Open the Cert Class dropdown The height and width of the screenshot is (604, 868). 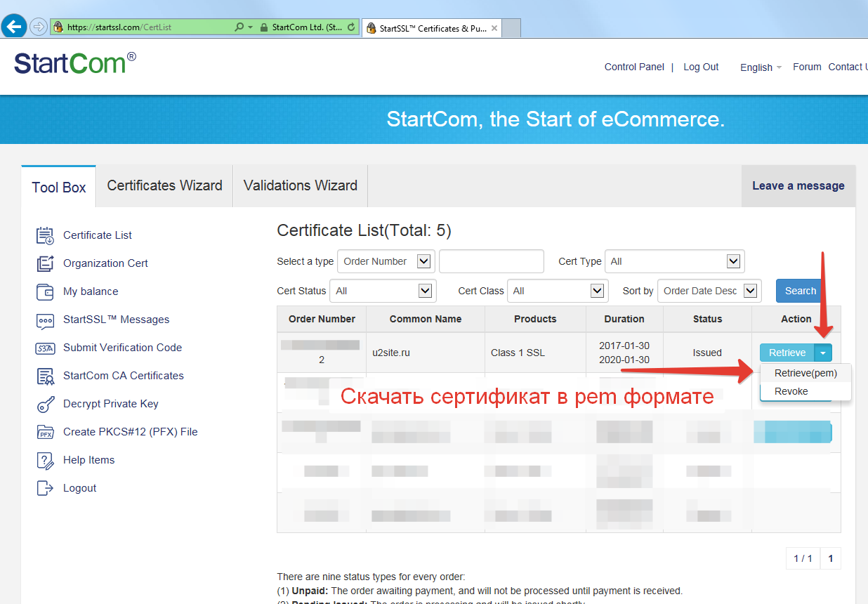pos(558,291)
